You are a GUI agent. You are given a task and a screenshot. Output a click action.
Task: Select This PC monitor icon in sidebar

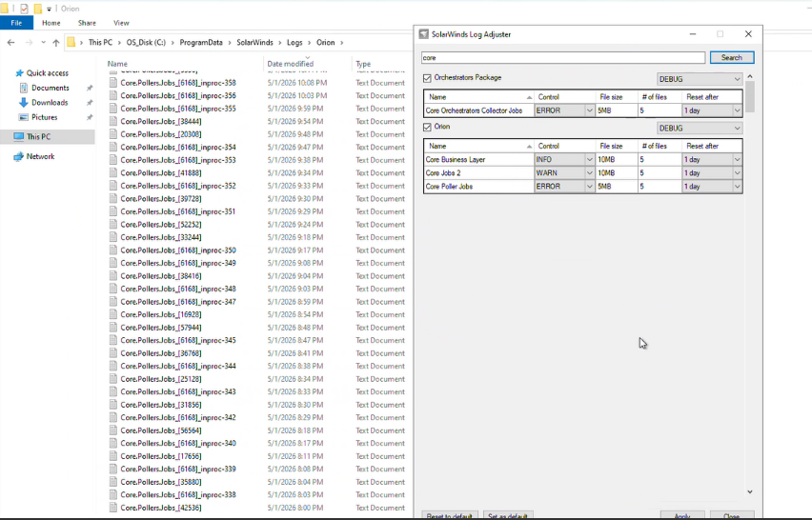[x=19, y=136]
